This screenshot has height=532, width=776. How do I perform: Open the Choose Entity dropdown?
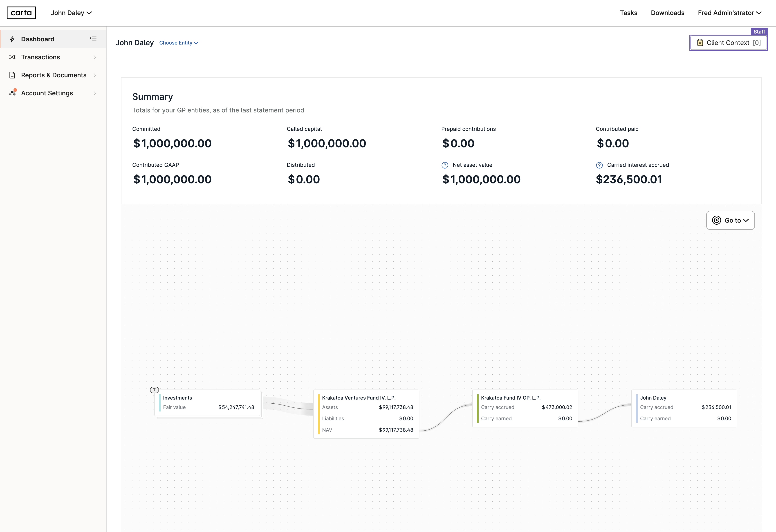[179, 43]
